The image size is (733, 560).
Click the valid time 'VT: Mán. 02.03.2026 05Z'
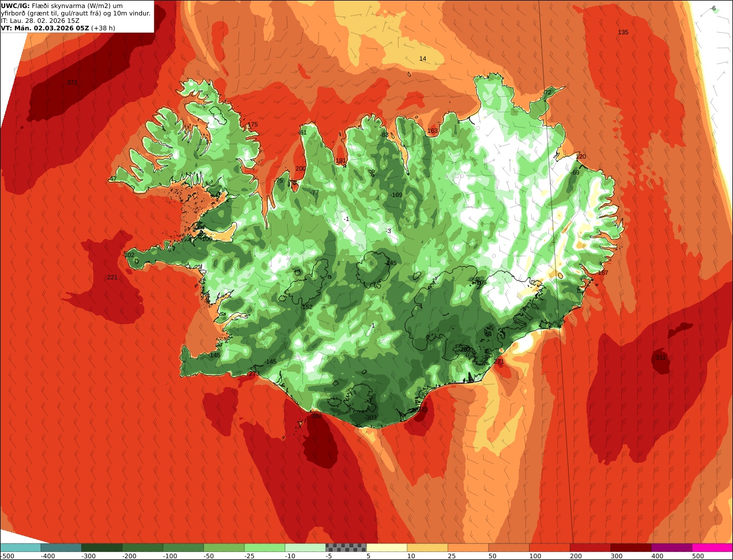(45, 28)
